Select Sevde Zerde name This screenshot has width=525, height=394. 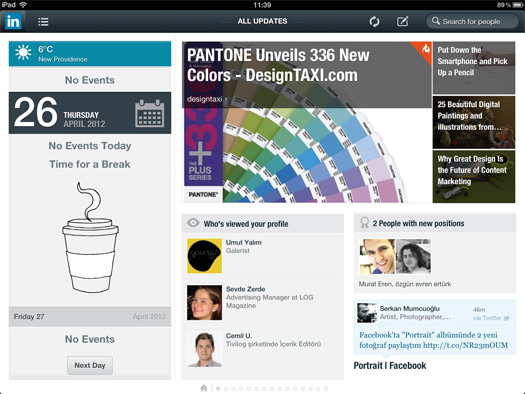(245, 289)
